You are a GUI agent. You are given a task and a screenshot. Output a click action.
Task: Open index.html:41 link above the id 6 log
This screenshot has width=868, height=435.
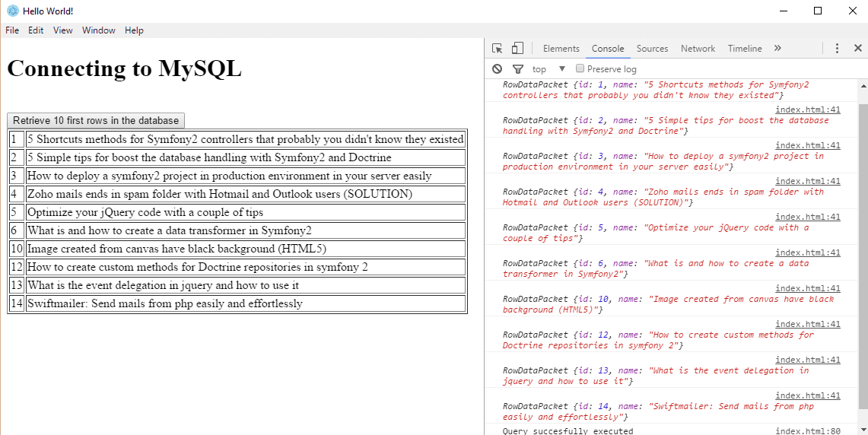pyautogui.click(x=808, y=252)
